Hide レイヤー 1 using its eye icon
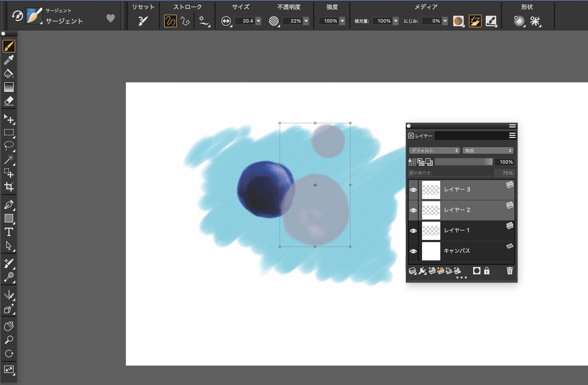Viewport: 588px width, 385px height. click(x=413, y=231)
